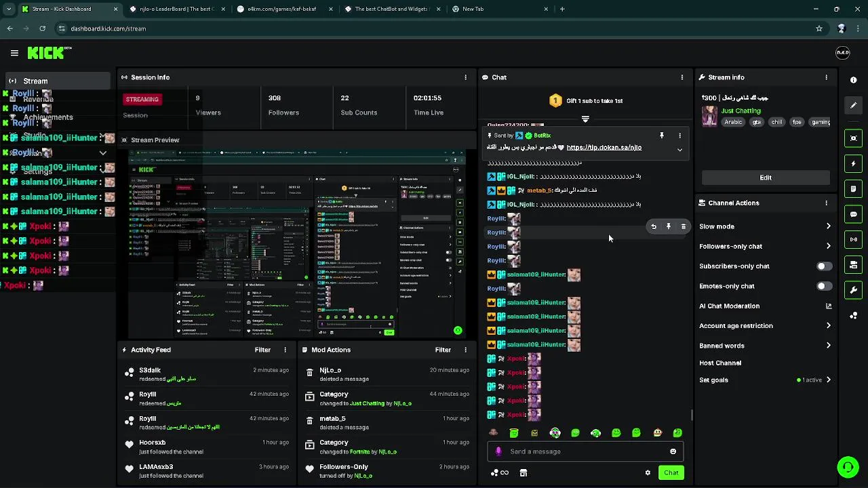Open the browser tab search dropdown

pos(8,9)
